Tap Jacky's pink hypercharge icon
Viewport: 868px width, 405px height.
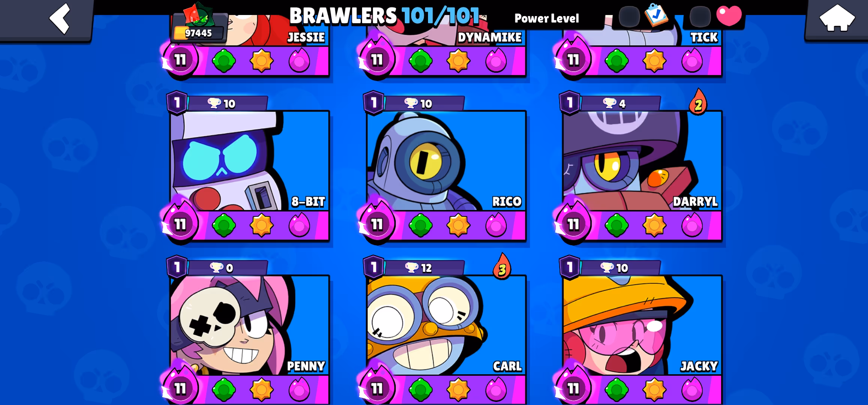[x=692, y=390]
